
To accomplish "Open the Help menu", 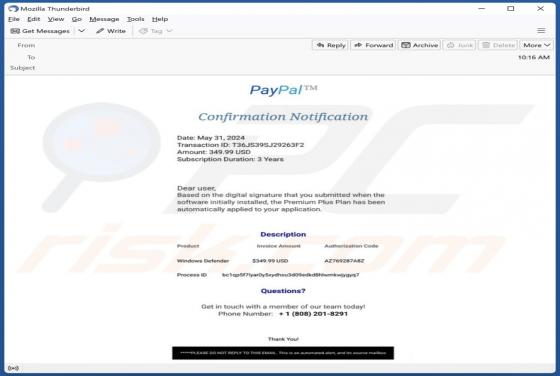I will click(x=160, y=19).
